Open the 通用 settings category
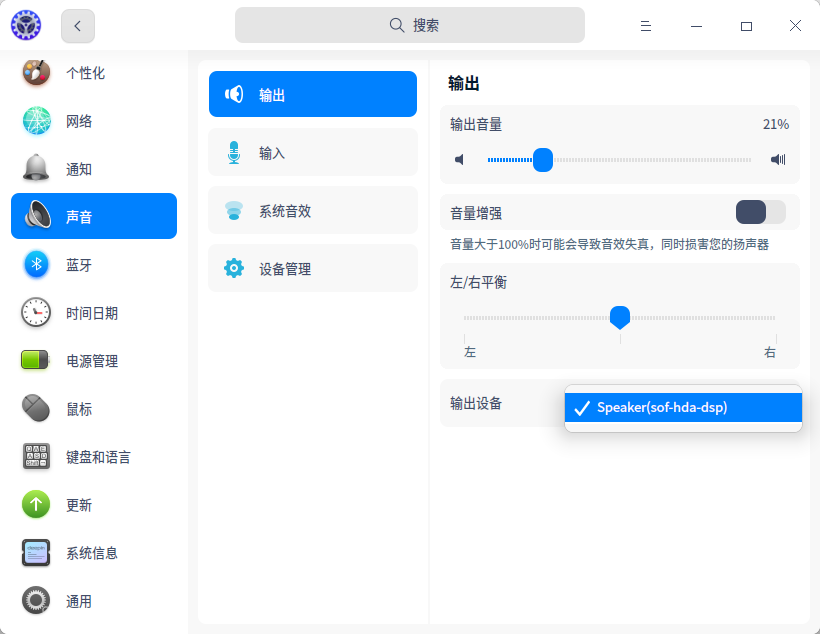The image size is (820, 634). tap(94, 601)
